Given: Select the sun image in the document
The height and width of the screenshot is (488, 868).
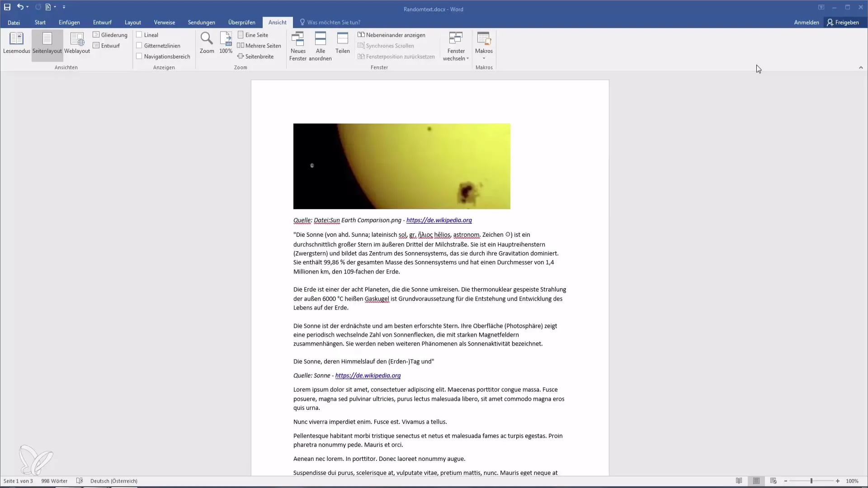Looking at the screenshot, I should (x=401, y=166).
